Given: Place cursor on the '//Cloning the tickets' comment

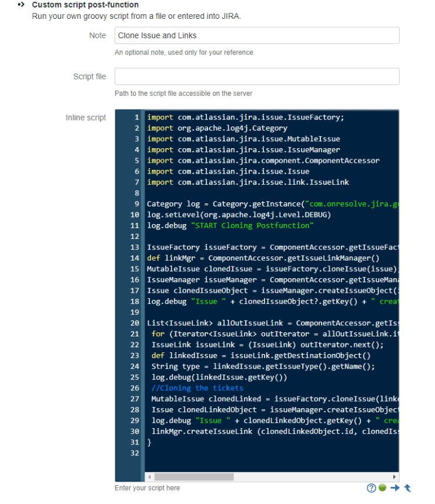Looking at the screenshot, I should (x=197, y=388).
